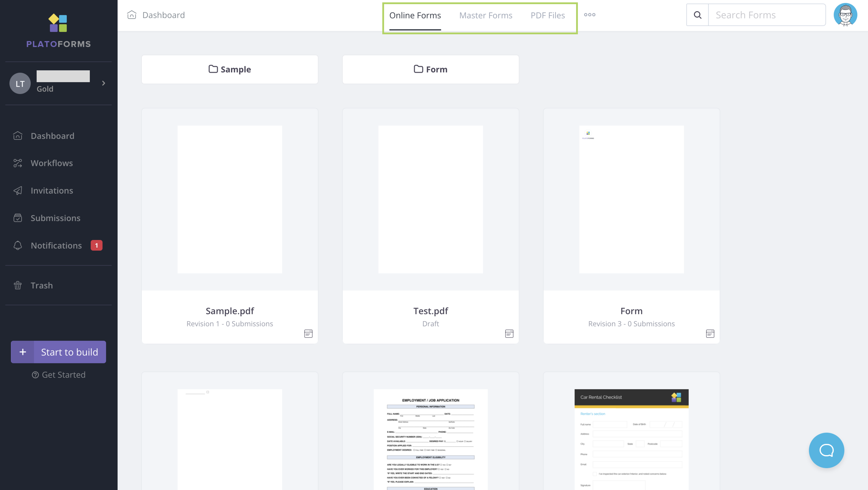Click form icon on Form card
This screenshot has height=490, width=868.
pos(710,333)
